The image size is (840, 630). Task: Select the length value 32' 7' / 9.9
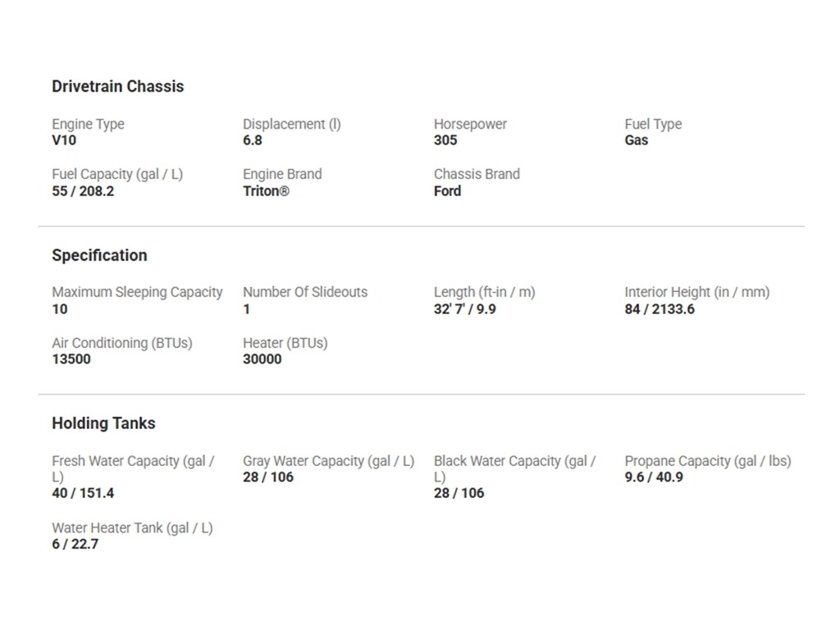[464, 309]
